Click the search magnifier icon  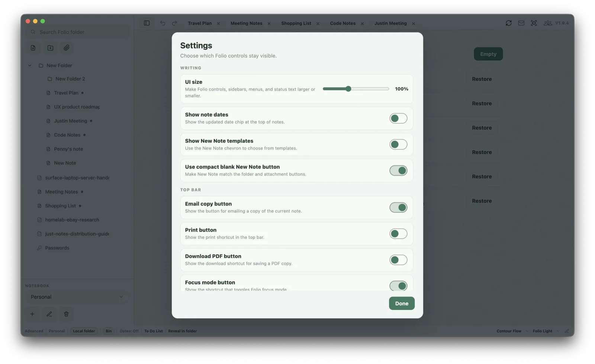point(33,32)
